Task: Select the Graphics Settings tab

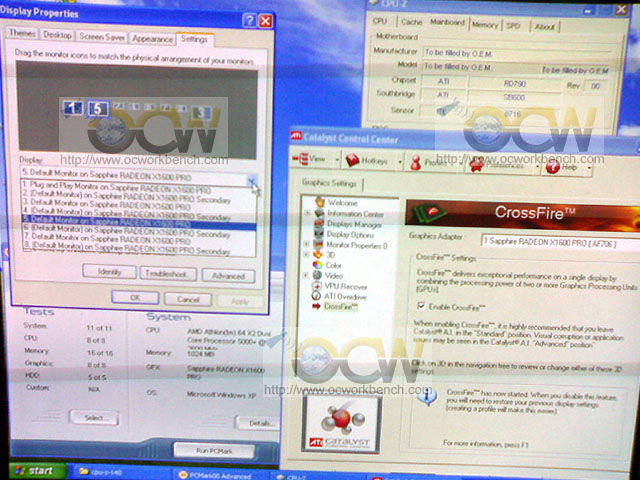Action: pos(329,183)
